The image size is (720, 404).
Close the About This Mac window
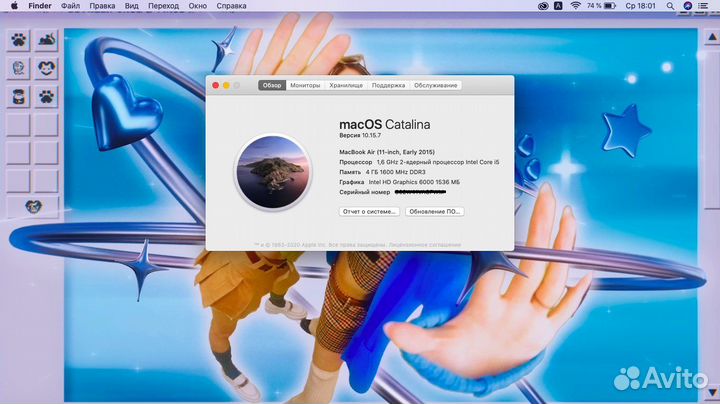[x=216, y=85]
